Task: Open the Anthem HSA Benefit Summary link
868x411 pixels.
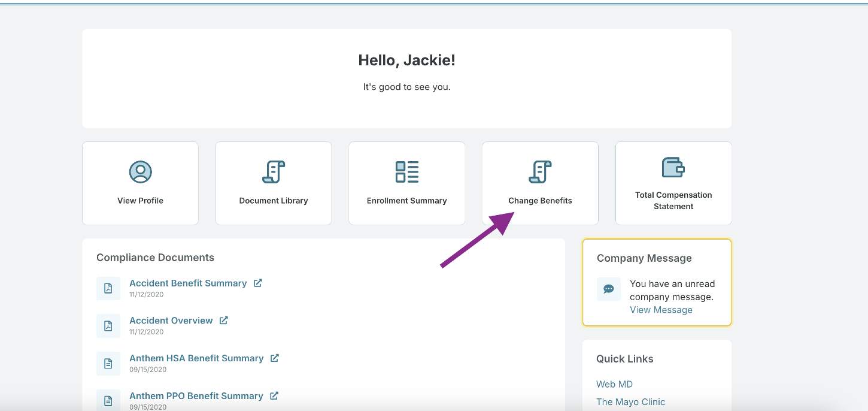Action: [x=196, y=358]
